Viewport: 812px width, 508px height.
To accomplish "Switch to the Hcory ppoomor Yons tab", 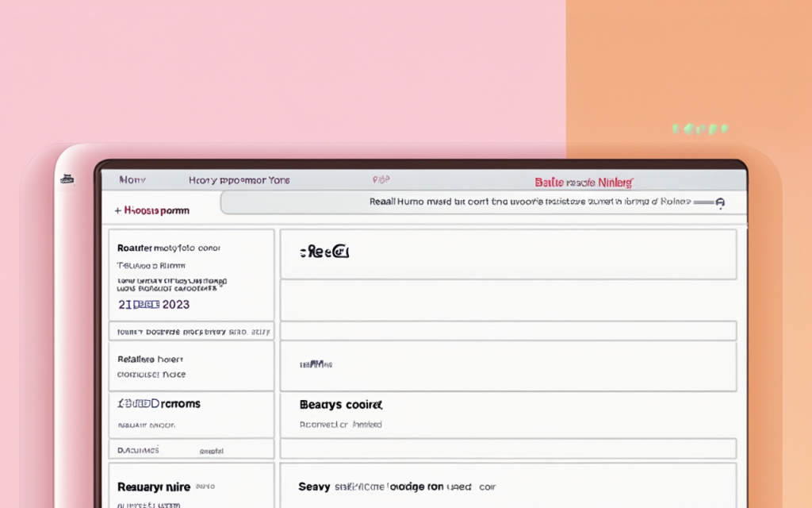I will pos(239,181).
